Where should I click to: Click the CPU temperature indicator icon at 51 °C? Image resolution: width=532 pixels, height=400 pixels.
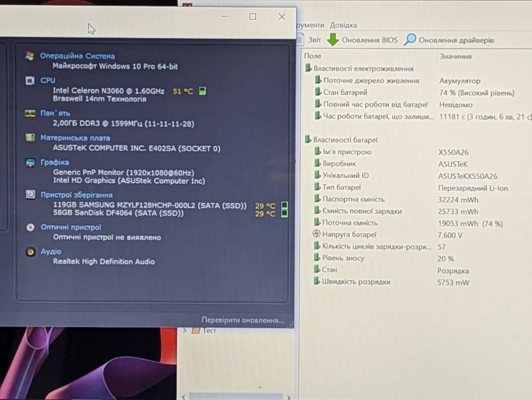coord(202,91)
